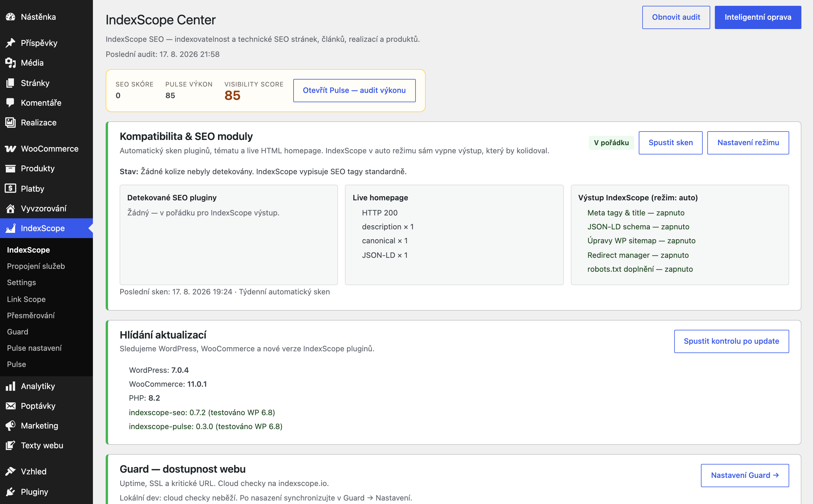813x504 pixels.
Task: Click the Platby dollar icon
Action: tap(10, 188)
